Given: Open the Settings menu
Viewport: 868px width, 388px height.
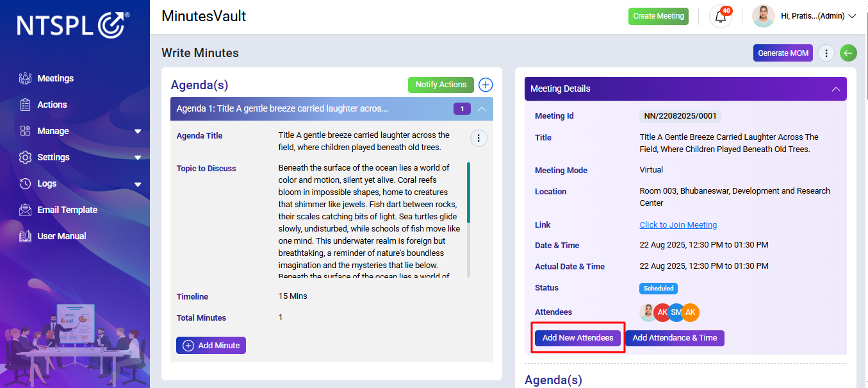Looking at the screenshot, I should (x=53, y=157).
